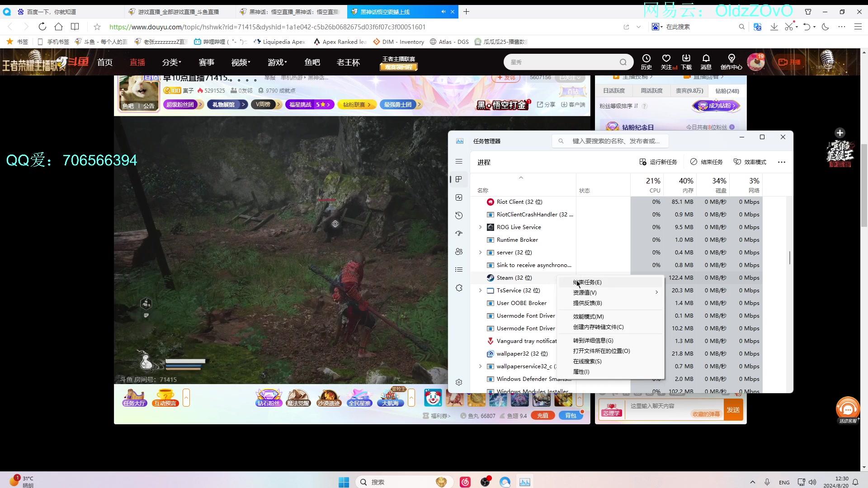Select 转到详细信息(G) menu item
The height and width of the screenshot is (488, 868).
(610, 341)
